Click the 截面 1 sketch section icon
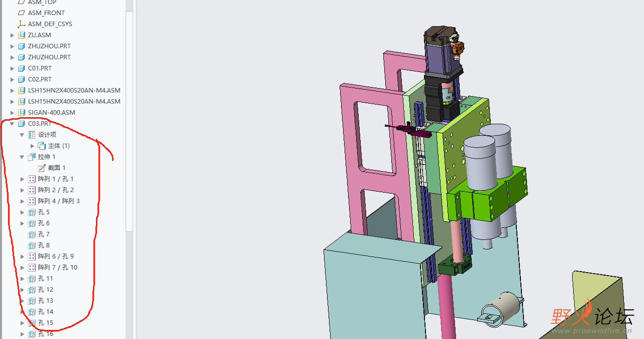The width and height of the screenshot is (644, 339). point(42,168)
